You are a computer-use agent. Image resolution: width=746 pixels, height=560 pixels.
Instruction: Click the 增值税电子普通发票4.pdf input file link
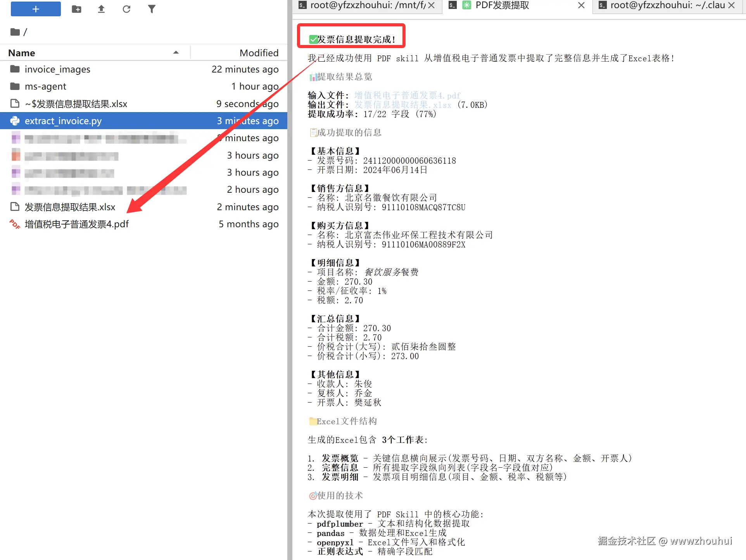[407, 95]
